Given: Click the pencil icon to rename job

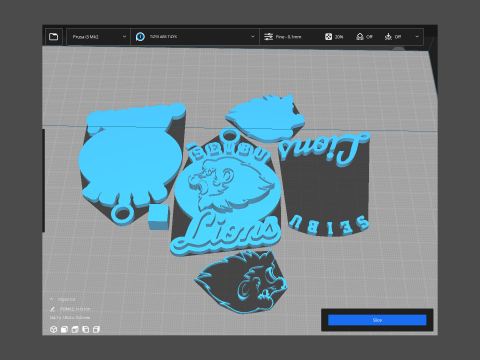Looking at the screenshot, I should pyautogui.click(x=53, y=309).
